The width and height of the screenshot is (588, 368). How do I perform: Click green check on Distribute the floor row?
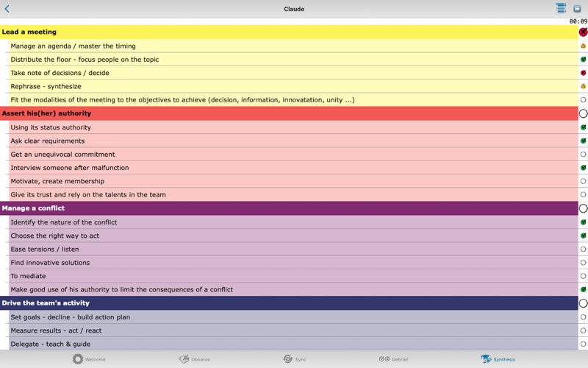583,60
